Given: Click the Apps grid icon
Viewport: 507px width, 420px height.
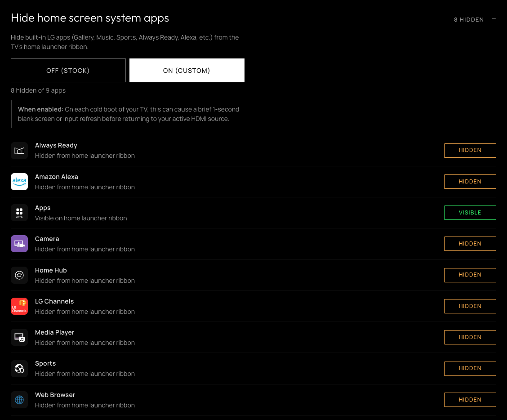Looking at the screenshot, I should coord(19,213).
